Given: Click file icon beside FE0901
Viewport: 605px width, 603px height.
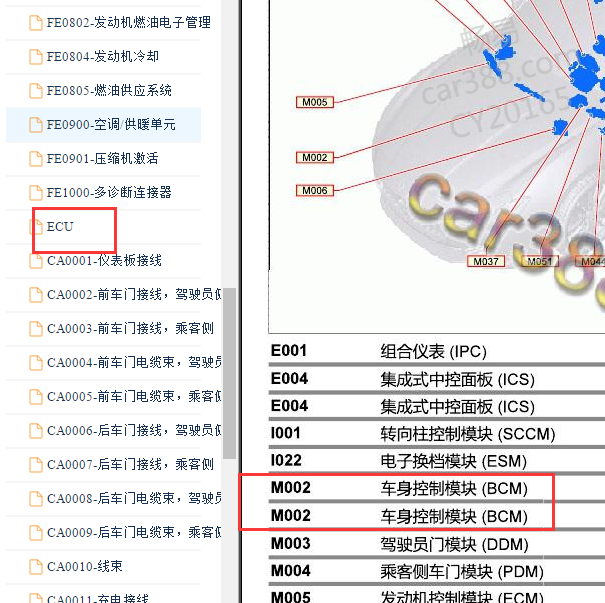Looking at the screenshot, I should 36,159.
